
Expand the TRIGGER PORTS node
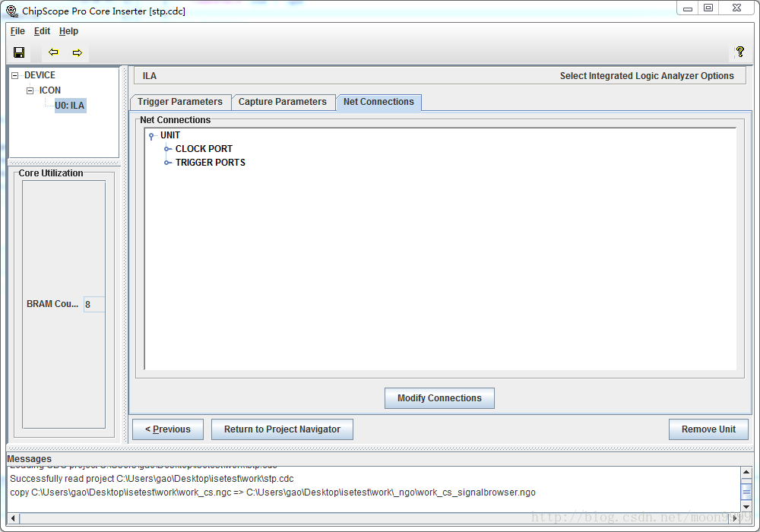[168, 163]
